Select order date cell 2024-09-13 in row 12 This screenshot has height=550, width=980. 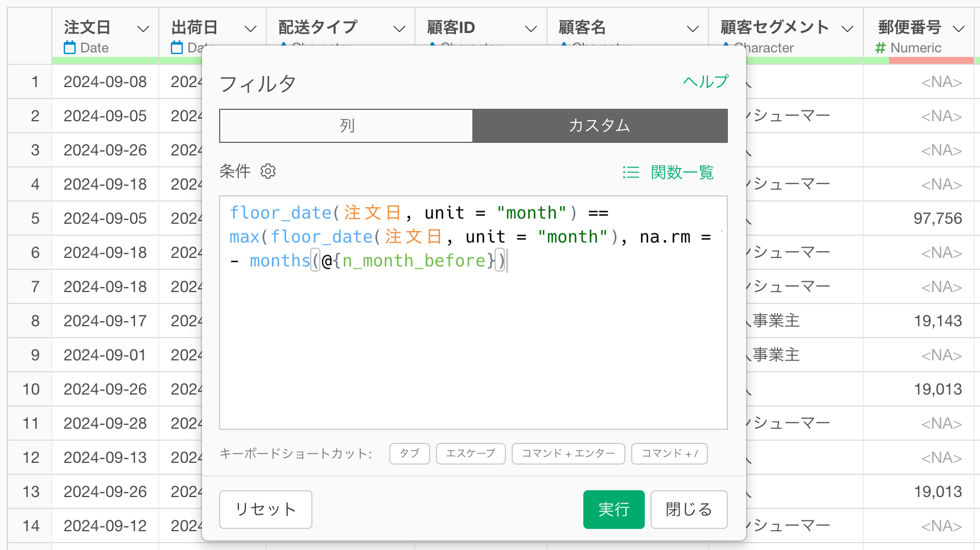(105, 458)
